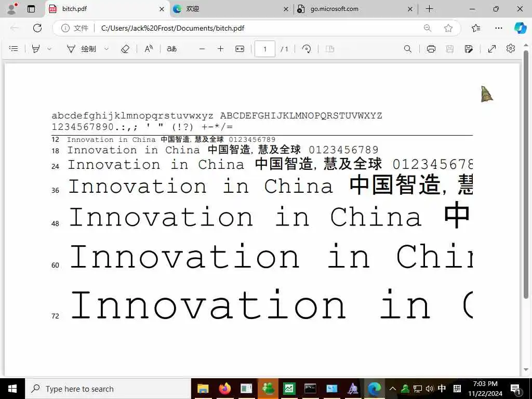Save the PDF with edits (Save as)

(x=469, y=49)
